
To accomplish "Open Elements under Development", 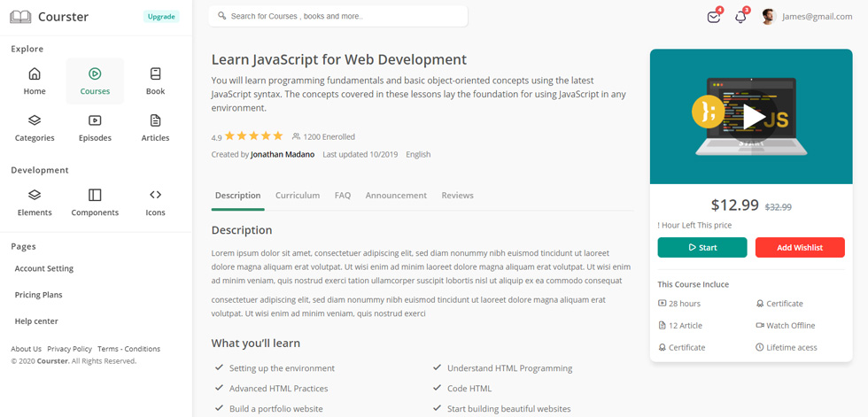I will pos(35,203).
